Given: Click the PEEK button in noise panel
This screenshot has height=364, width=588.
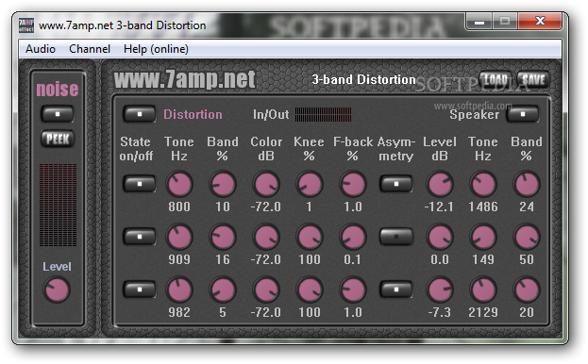Looking at the screenshot, I should coord(58,139).
